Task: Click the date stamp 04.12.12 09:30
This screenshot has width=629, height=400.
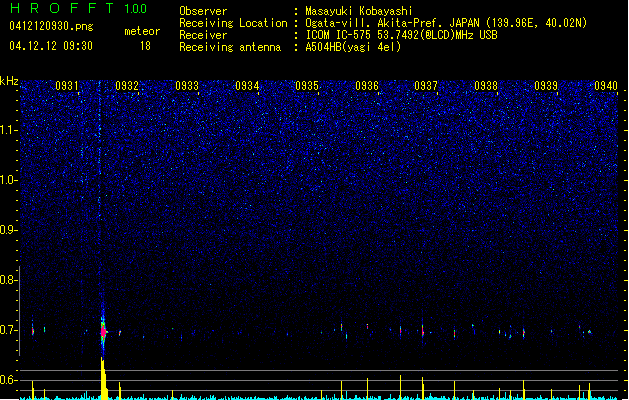Action: tap(51, 46)
